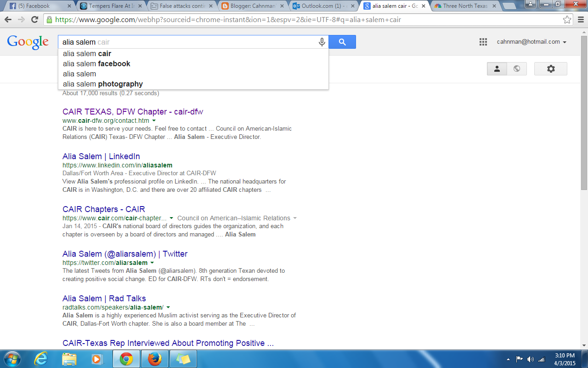Image resolution: width=588 pixels, height=368 pixels.
Task: Open Alia Salem Twitter result
Action: [125, 254]
